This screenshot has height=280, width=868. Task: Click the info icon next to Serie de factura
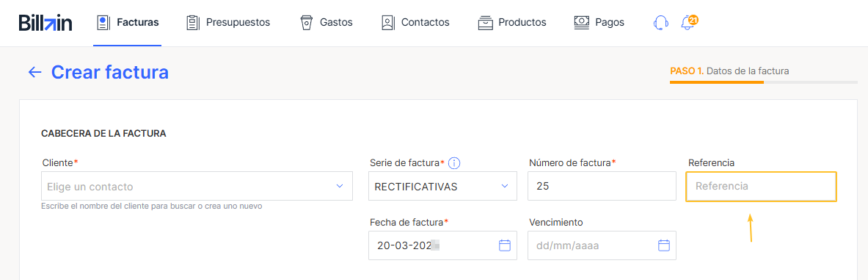pyautogui.click(x=454, y=163)
